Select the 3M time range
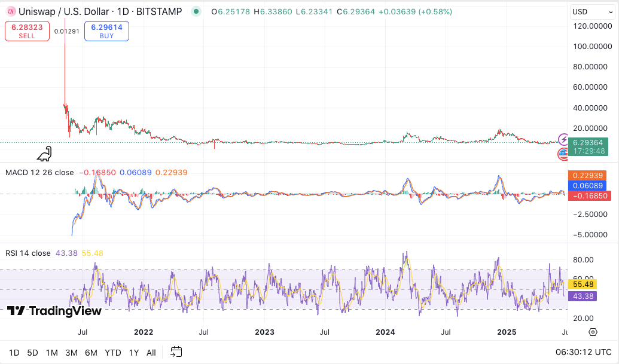Screen dimensions: 619x364 click(71, 353)
